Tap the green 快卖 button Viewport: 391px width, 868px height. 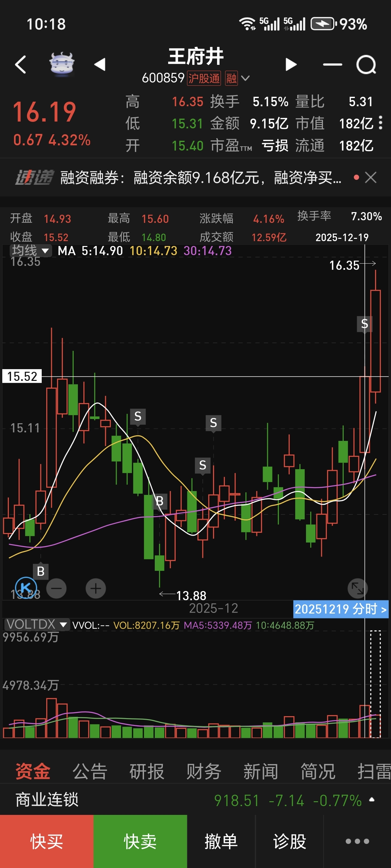point(140,841)
